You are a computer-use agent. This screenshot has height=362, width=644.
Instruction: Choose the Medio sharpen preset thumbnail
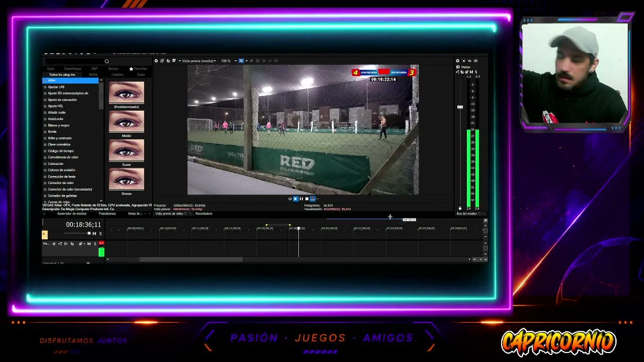(x=126, y=122)
